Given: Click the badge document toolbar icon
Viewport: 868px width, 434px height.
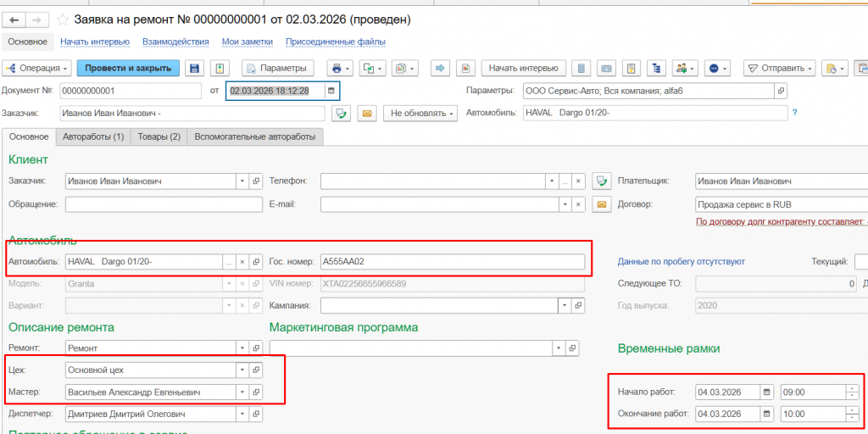Looking at the screenshot, I should 631,68.
